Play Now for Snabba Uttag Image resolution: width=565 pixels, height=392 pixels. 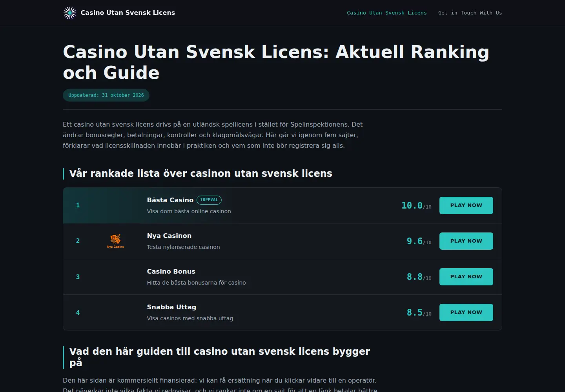click(466, 312)
